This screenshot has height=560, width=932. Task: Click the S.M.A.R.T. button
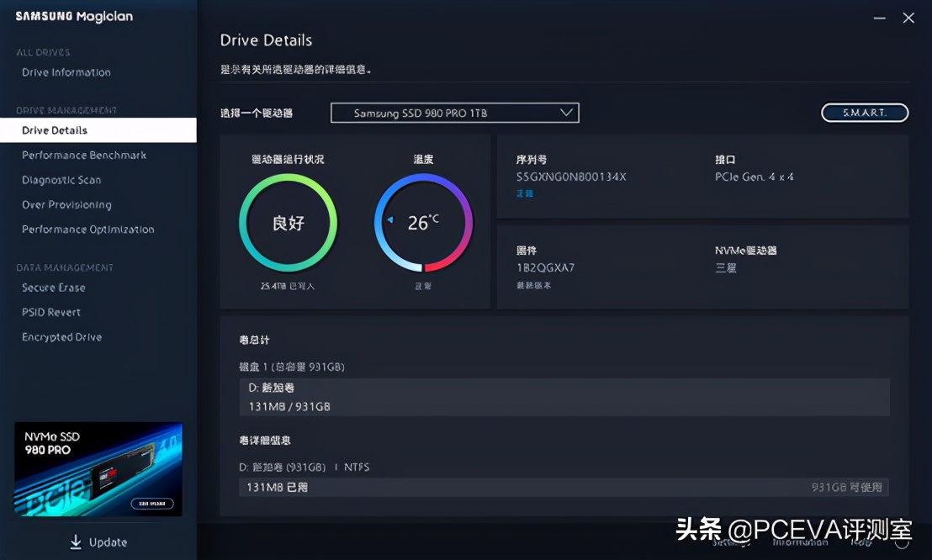pyautogui.click(x=865, y=113)
